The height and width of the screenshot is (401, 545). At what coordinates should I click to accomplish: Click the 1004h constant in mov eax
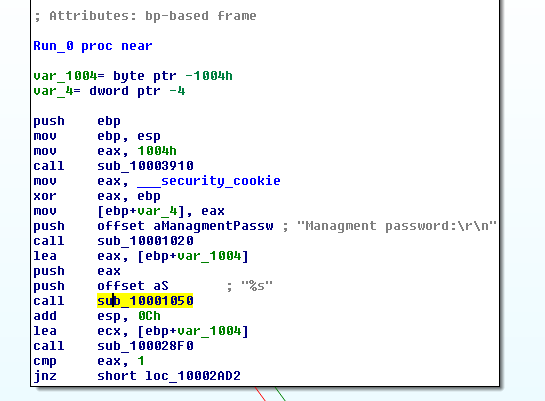[157, 151]
